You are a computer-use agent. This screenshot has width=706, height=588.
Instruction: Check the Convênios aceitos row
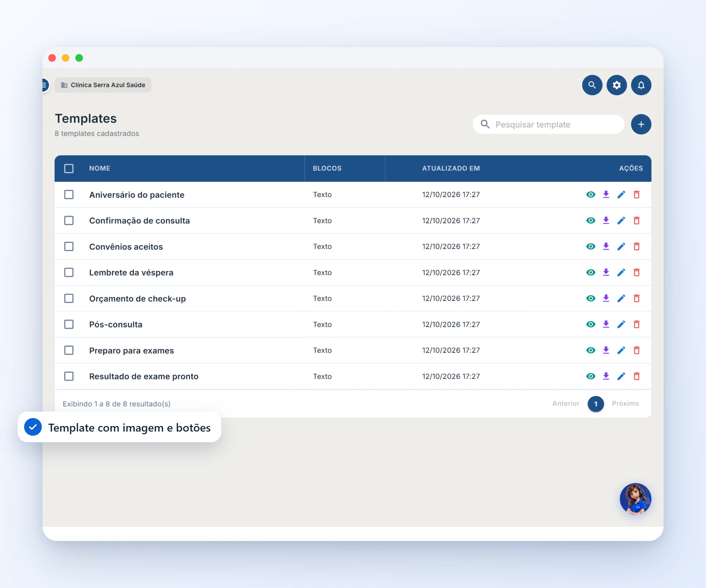[69, 247]
